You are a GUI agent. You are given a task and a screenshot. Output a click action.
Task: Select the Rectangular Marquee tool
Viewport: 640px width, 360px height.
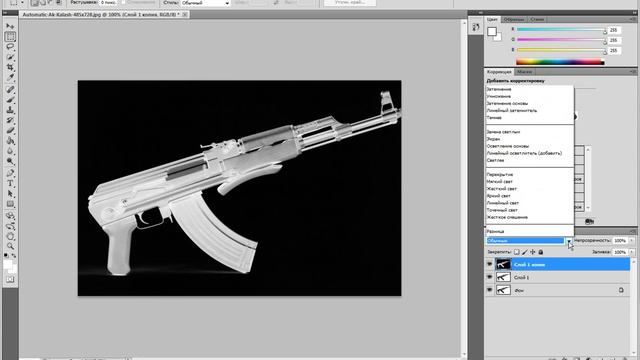pyautogui.click(x=10, y=37)
